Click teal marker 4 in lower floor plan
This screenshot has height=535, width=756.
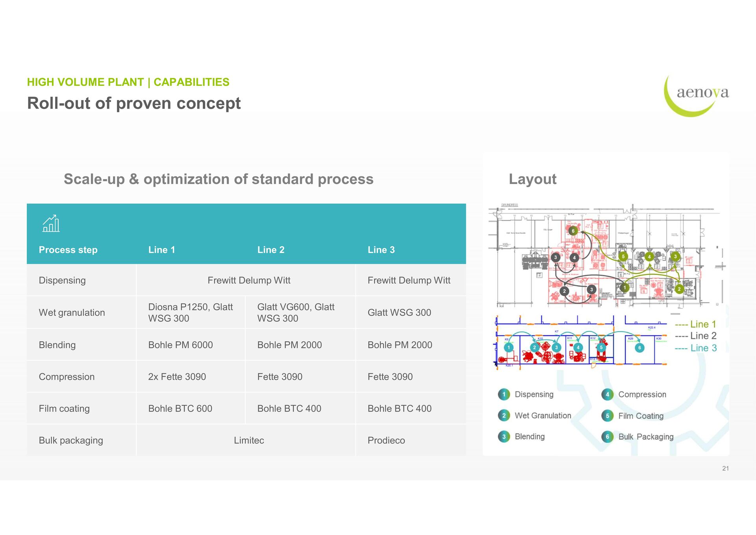pyautogui.click(x=578, y=347)
